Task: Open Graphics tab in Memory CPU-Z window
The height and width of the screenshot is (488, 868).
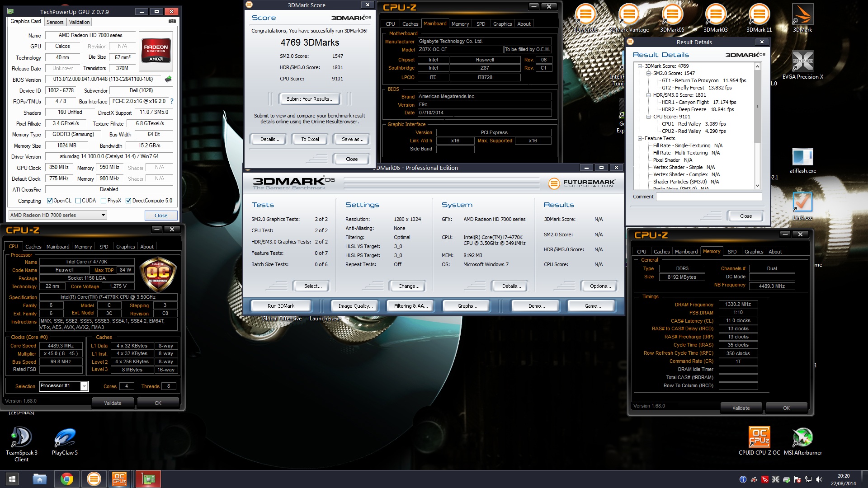Action: click(x=754, y=252)
